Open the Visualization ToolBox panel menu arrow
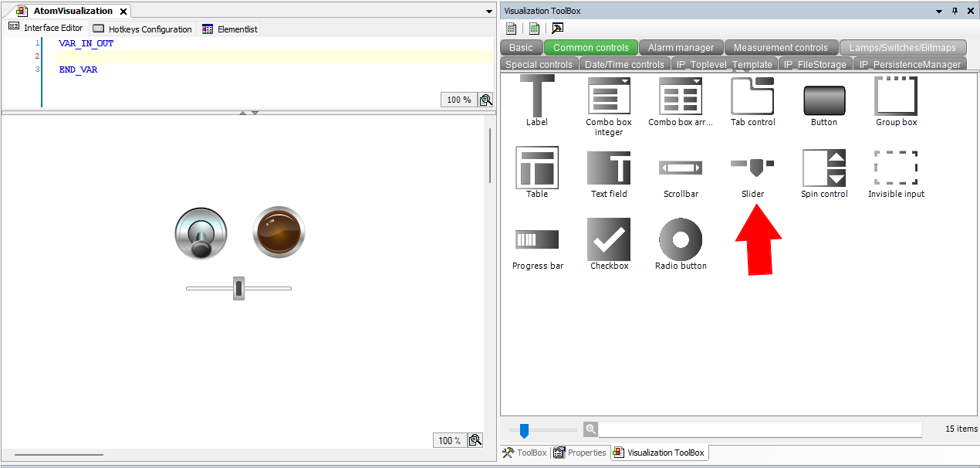Screen dimensions: 980x468 [938, 10]
